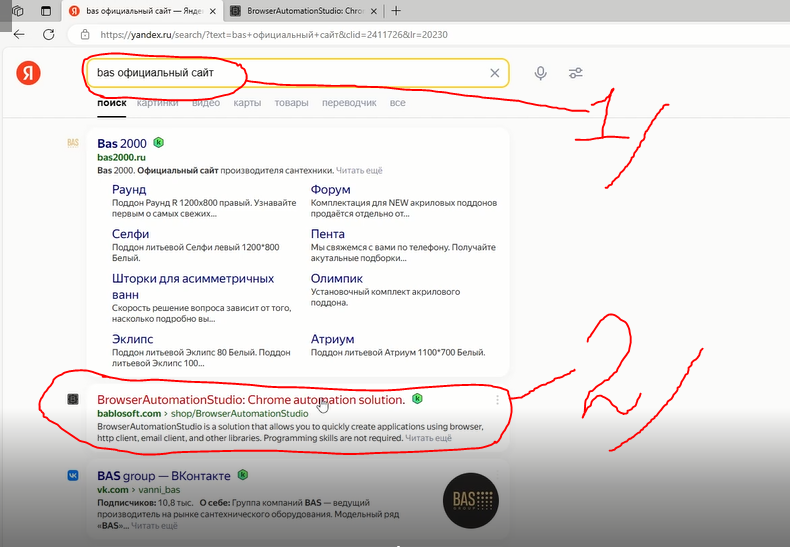790x547 pixels.
Task: Open the BAS group — ВКонтакте result
Action: coord(164,476)
